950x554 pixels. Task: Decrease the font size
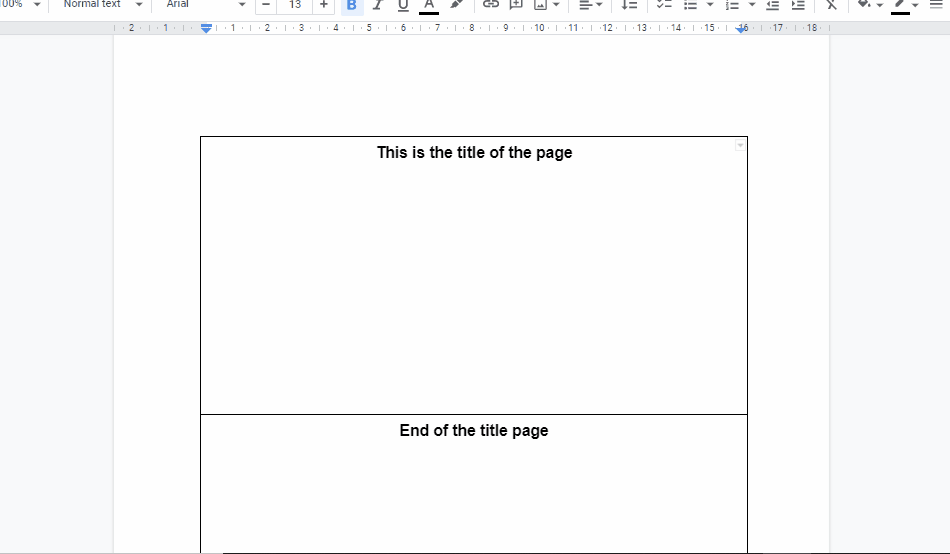[265, 5]
